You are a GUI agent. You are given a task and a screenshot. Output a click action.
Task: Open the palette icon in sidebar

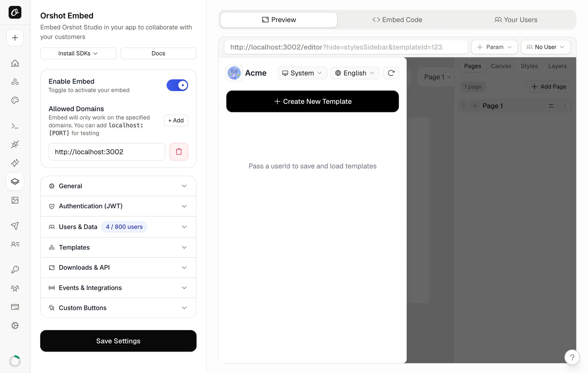pyautogui.click(x=15, y=100)
